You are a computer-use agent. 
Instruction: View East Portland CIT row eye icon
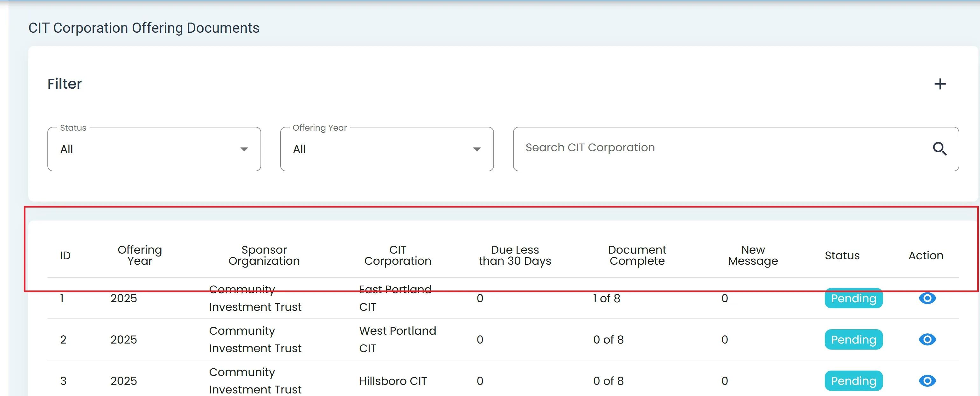pyautogui.click(x=927, y=298)
